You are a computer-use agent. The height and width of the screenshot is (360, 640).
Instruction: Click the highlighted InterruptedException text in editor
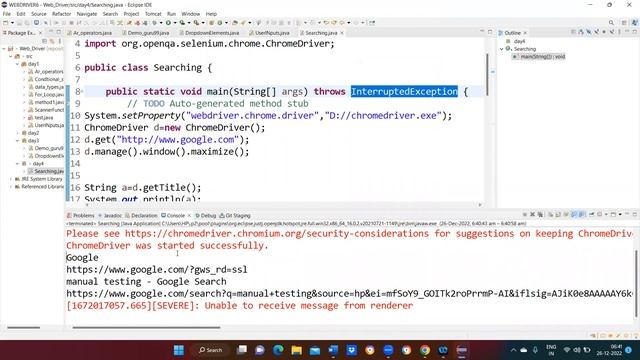click(404, 91)
